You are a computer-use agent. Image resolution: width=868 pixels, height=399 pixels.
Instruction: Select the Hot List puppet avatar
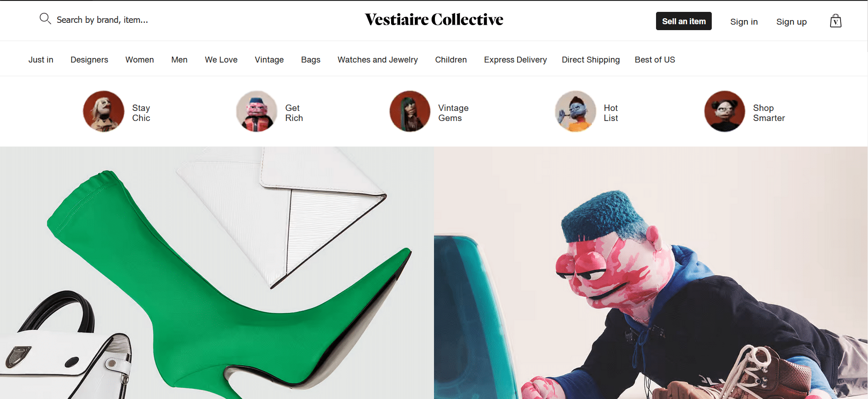point(576,111)
